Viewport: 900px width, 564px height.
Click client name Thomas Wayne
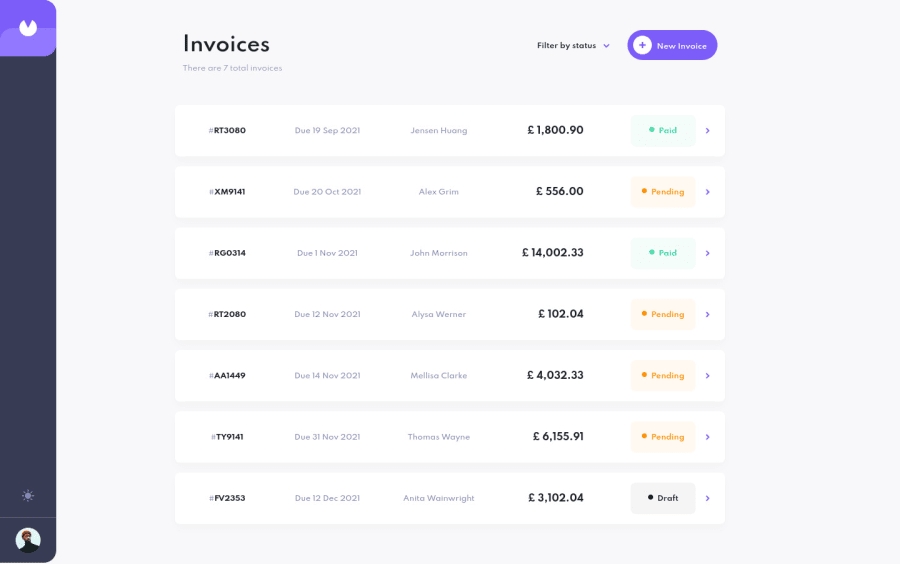439,437
